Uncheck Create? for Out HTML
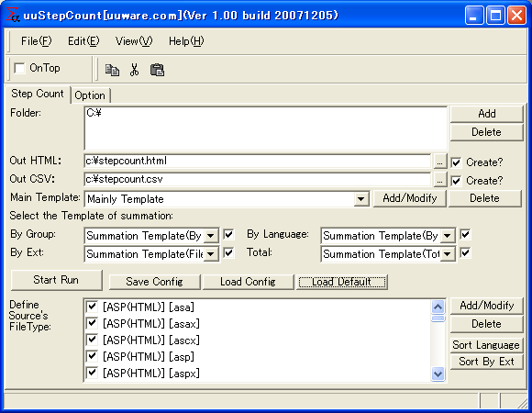532x413 pixels. click(457, 162)
